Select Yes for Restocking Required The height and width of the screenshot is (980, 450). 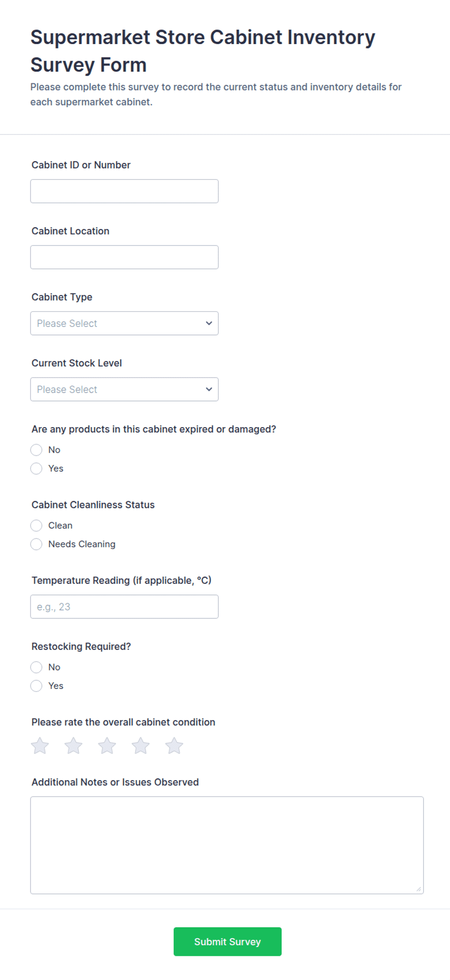click(36, 686)
